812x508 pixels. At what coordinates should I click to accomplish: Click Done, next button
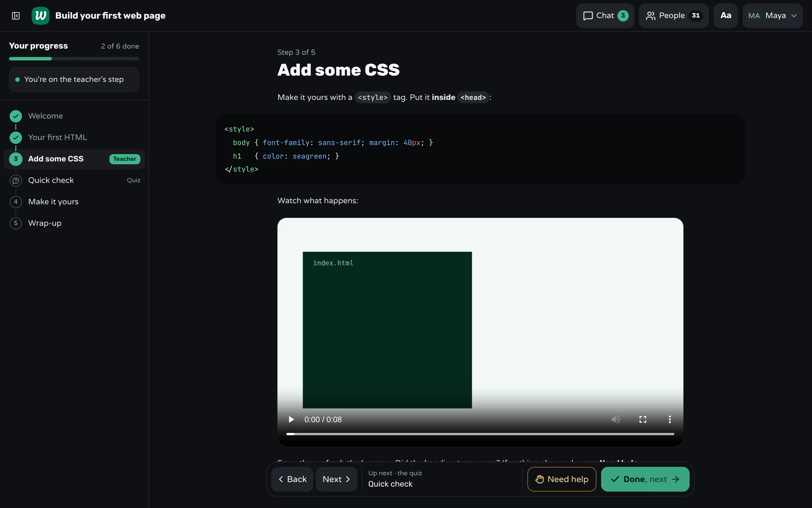pos(645,479)
